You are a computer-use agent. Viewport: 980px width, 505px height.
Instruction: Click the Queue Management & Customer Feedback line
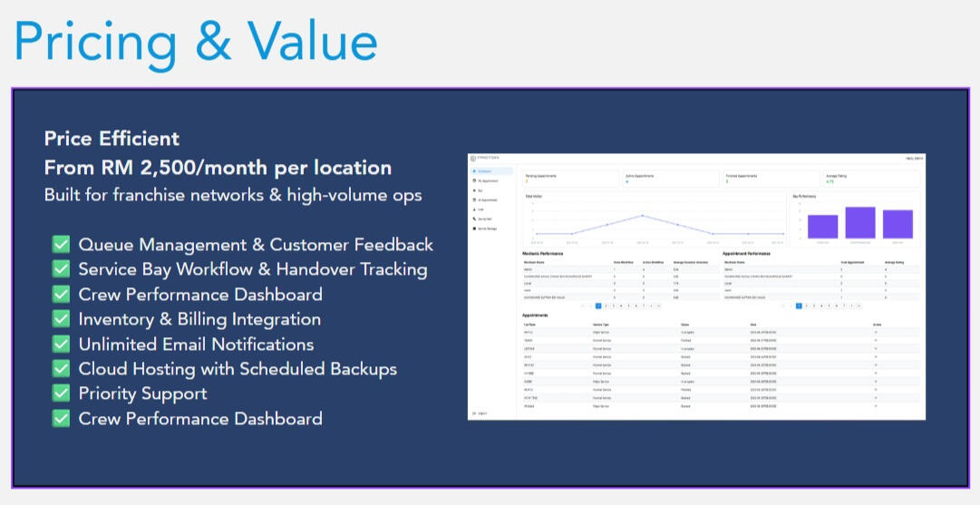point(256,245)
